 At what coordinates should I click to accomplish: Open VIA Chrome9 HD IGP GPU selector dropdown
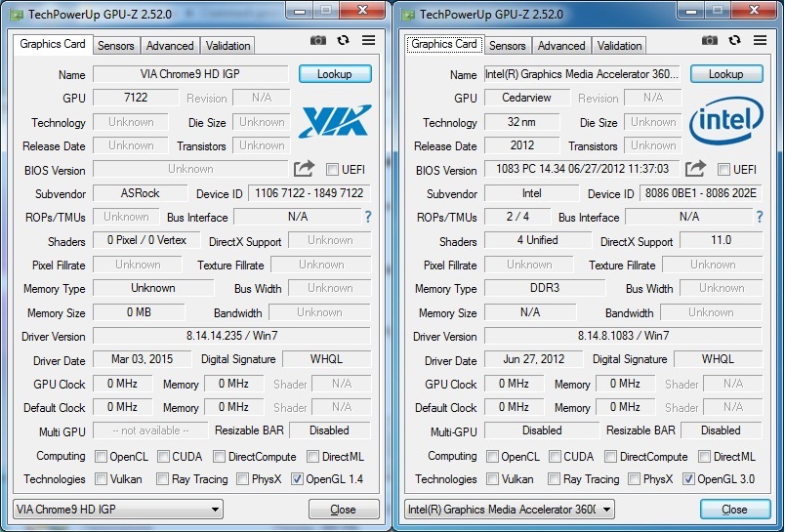118,510
